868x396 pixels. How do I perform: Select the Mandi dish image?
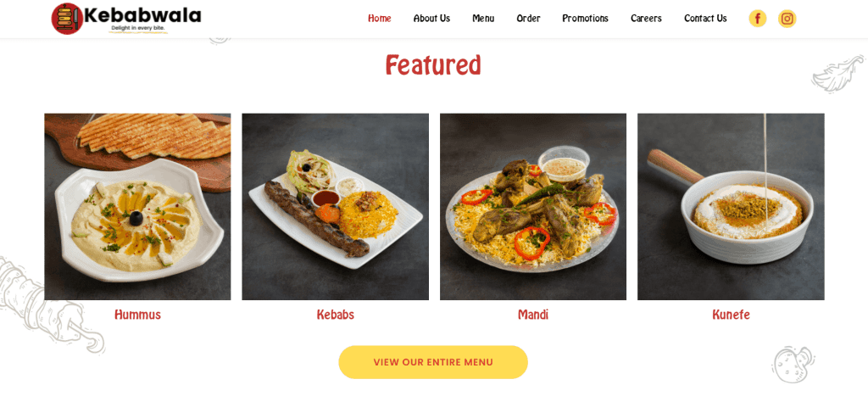533,207
